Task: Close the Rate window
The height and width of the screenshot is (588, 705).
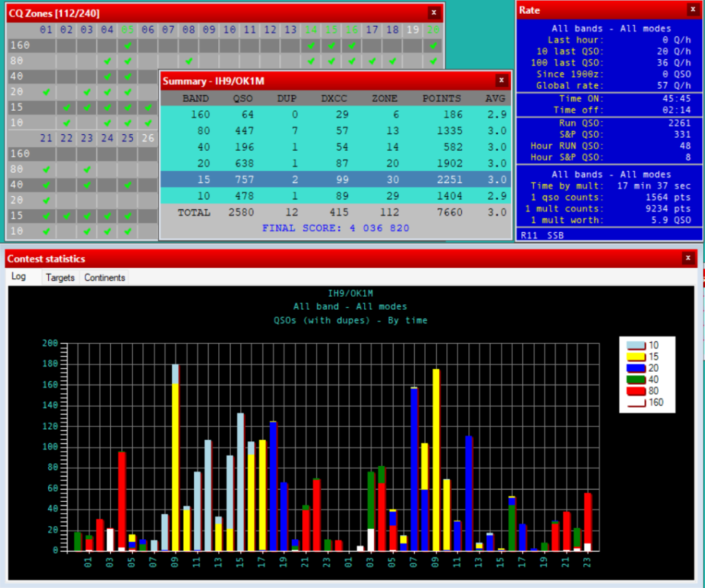Action: click(693, 10)
